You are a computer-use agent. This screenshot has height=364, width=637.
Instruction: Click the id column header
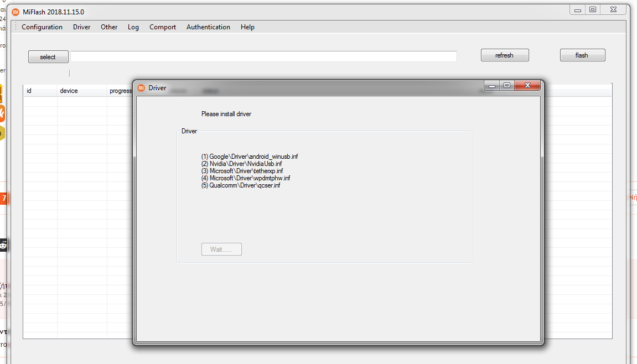(x=40, y=91)
